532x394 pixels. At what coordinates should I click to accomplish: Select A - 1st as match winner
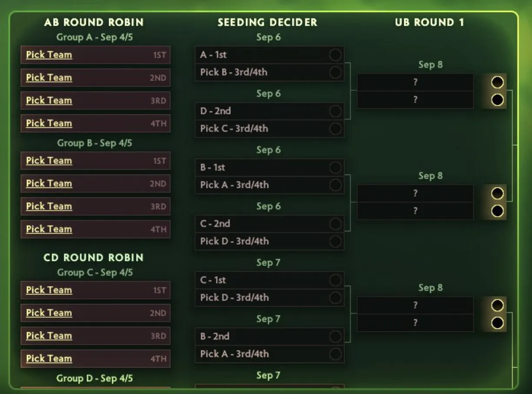coord(335,55)
